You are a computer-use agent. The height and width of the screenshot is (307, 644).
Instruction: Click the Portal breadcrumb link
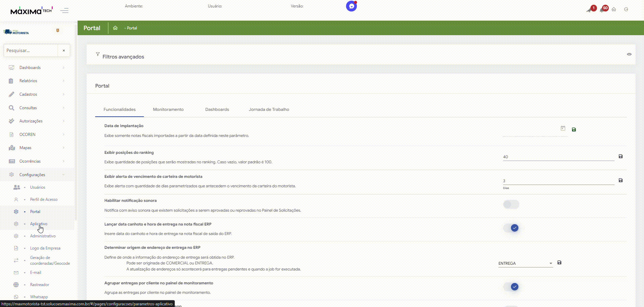pyautogui.click(x=131, y=28)
